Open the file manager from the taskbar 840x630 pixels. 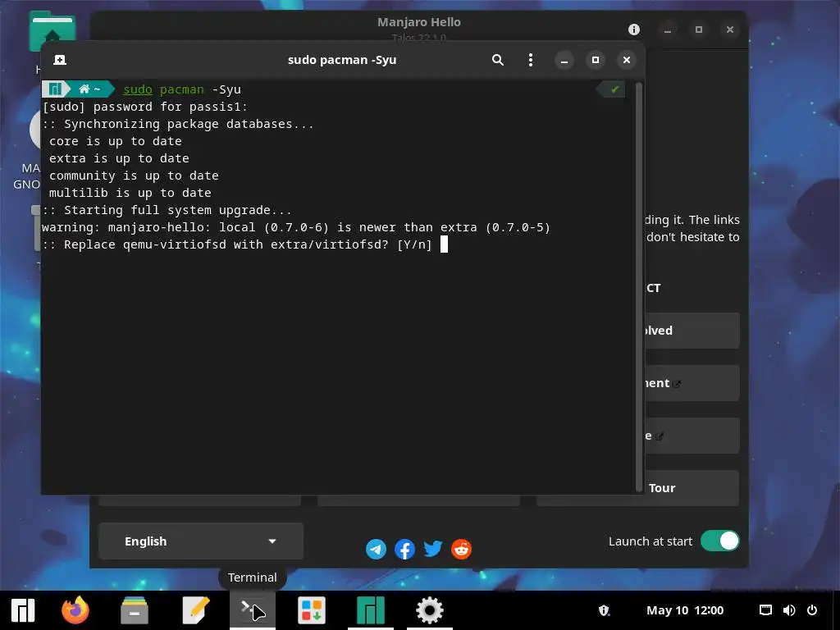point(135,610)
